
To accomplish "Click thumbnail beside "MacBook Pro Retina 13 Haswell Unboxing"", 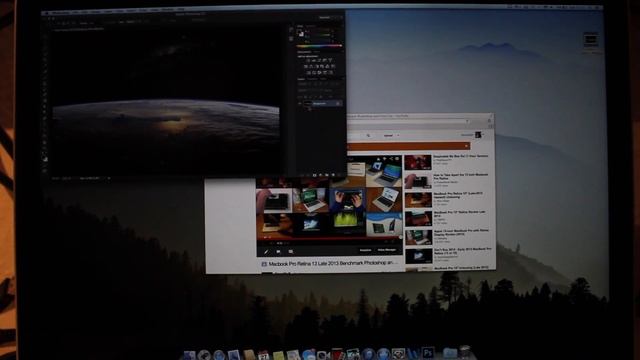I will (418, 200).
